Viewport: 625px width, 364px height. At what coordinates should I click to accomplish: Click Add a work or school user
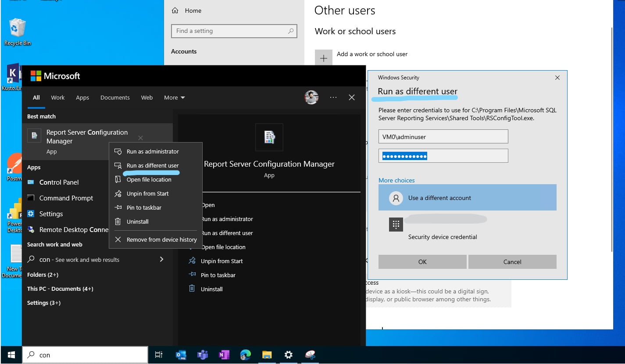(372, 54)
